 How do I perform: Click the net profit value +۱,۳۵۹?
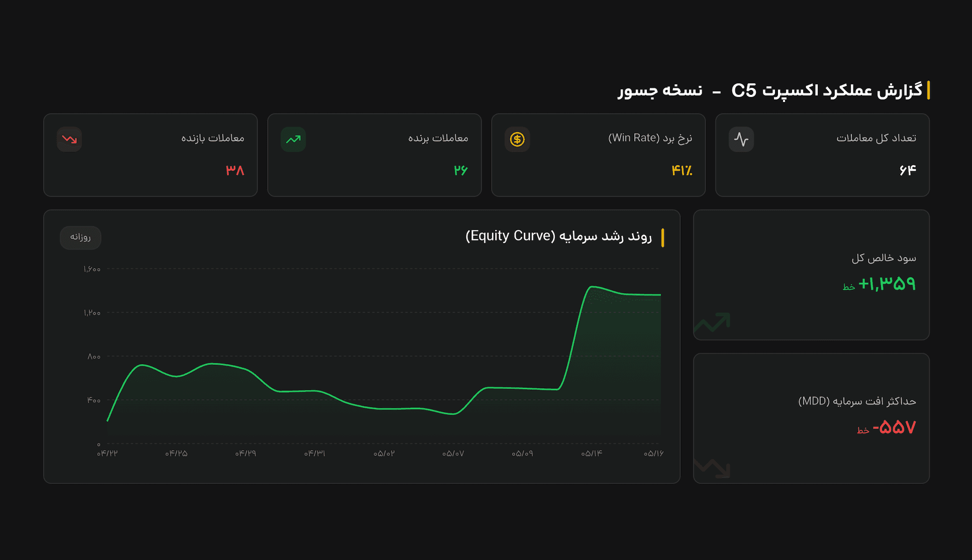pos(887,284)
